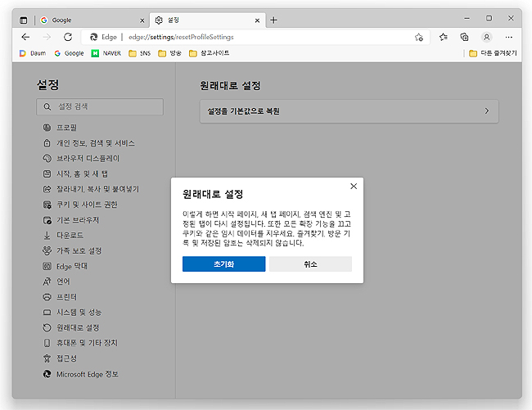Switch to the Google tab

pos(92,20)
